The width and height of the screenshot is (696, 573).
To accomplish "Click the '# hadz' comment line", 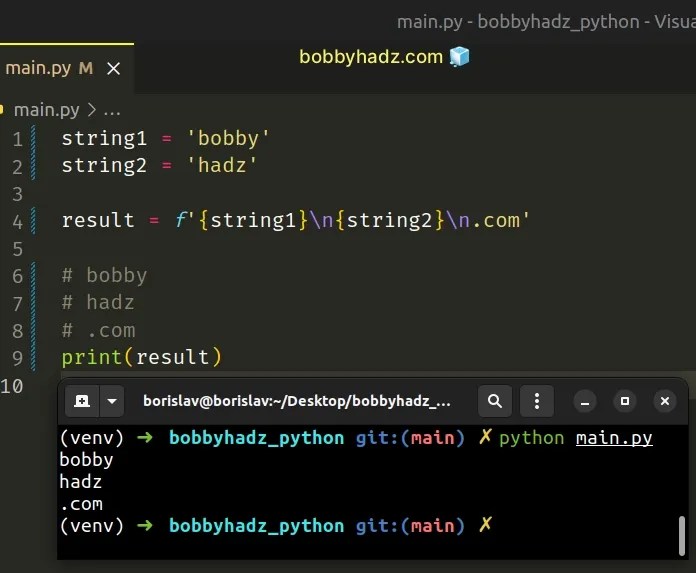I will pos(98,303).
